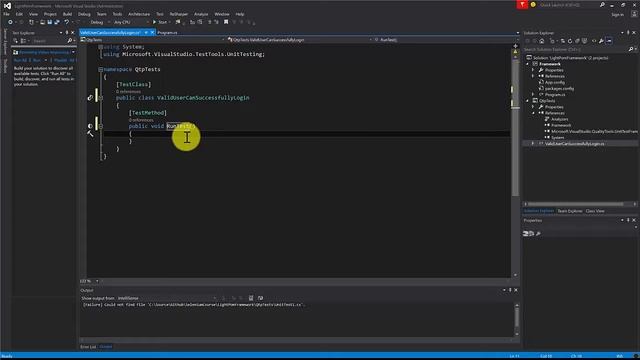This screenshot has height=360, width=640.
Task: Open the File menu
Action: pyautogui.click(x=7, y=14)
